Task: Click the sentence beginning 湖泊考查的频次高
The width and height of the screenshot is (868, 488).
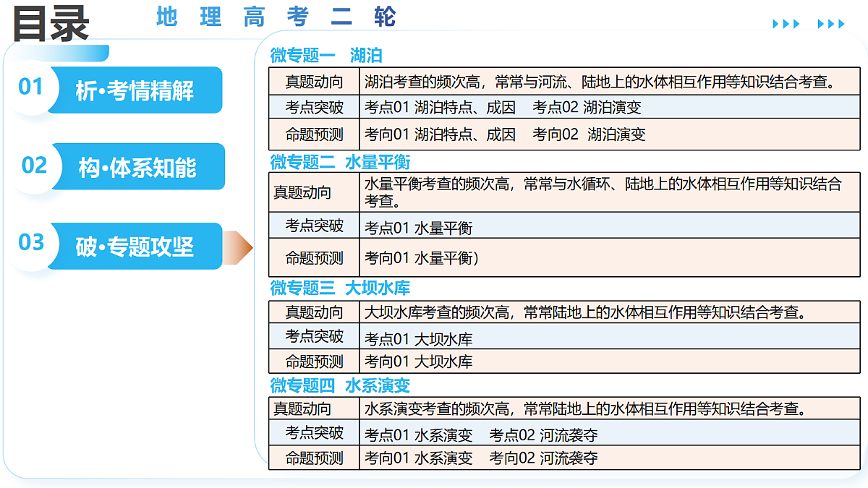Action: click(x=600, y=81)
